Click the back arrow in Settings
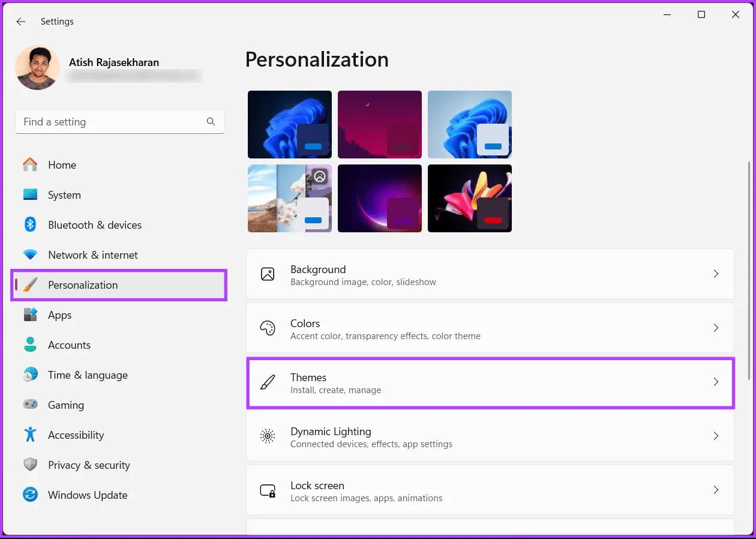 [x=21, y=22]
